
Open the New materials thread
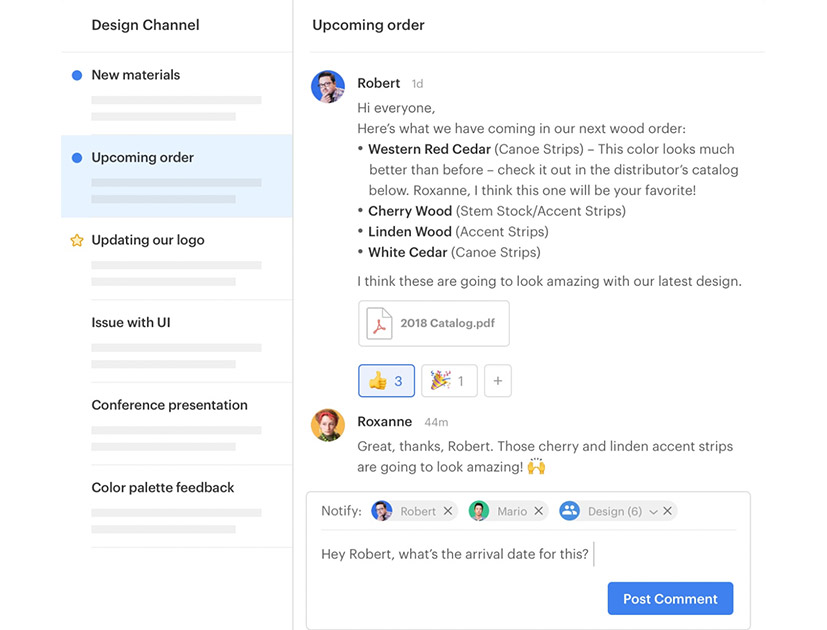coord(177,94)
